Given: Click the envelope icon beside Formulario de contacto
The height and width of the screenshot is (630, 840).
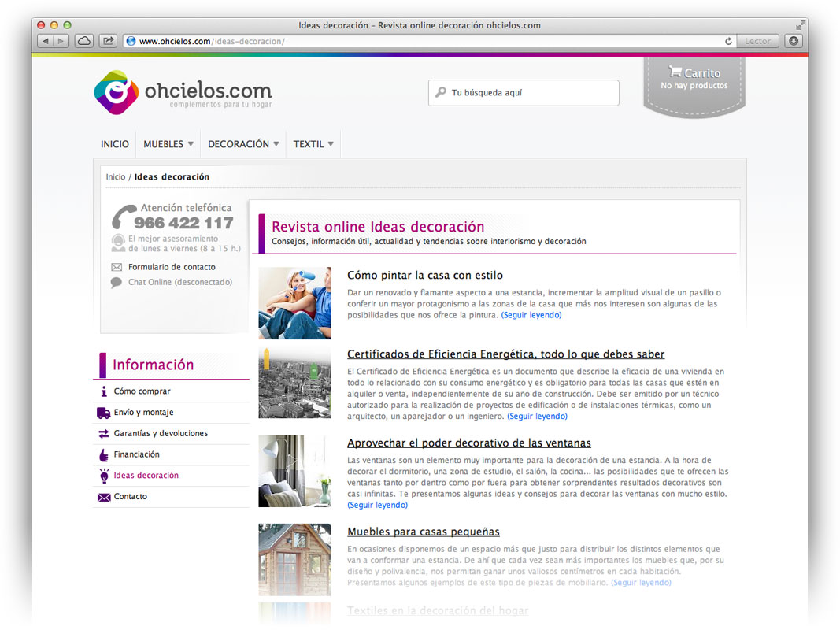Looking at the screenshot, I should pyautogui.click(x=117, y=267).
